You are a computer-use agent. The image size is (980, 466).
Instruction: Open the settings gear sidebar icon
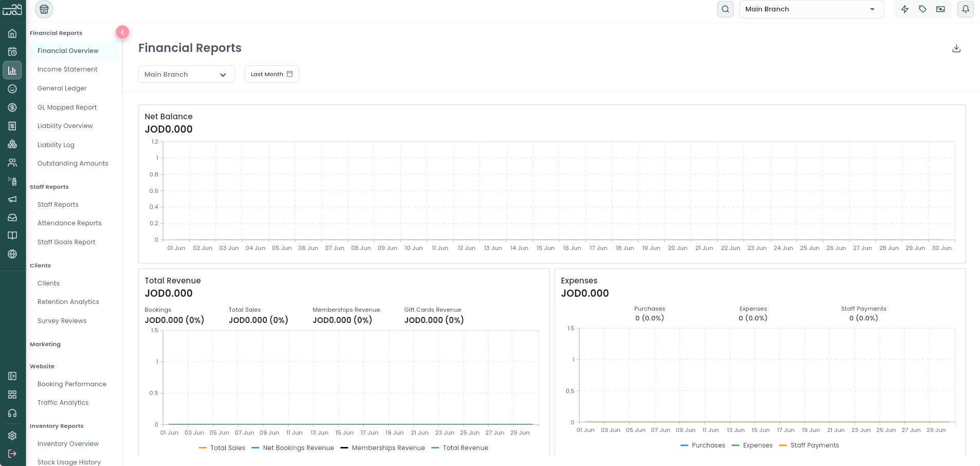(12, 436)
